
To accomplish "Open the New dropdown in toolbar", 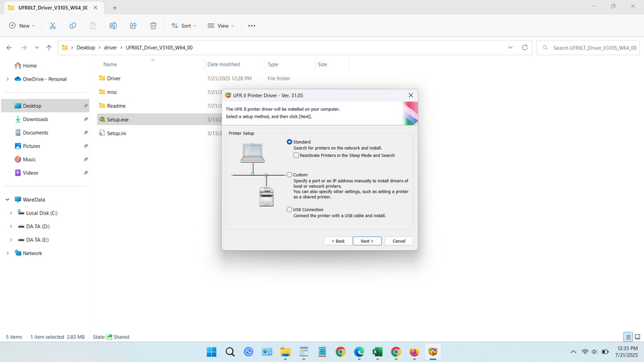I will (22, 26).
